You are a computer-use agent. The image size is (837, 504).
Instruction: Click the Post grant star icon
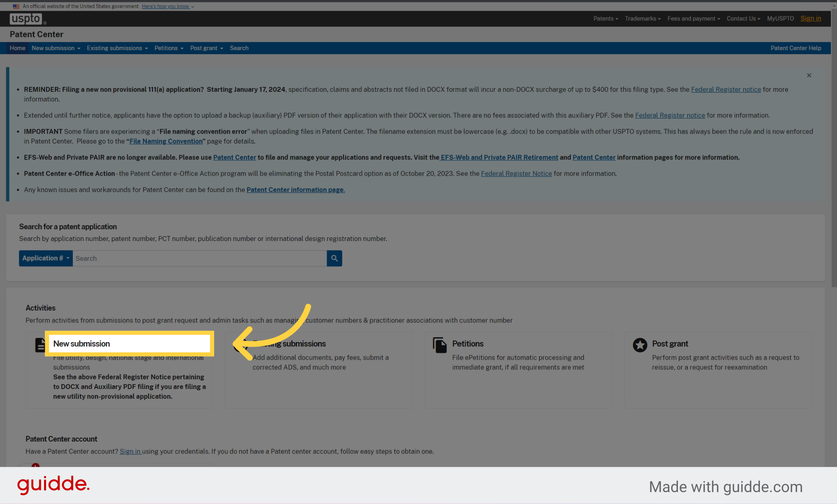click(640, 345)
